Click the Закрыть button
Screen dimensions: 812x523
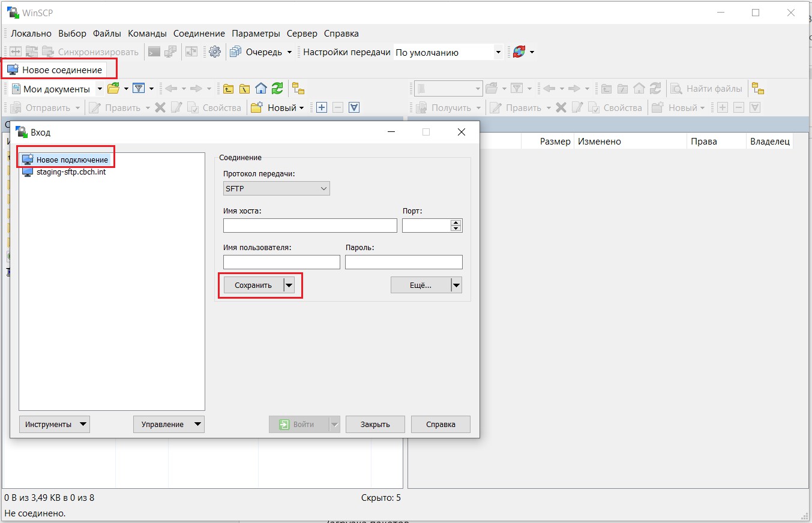375,424
